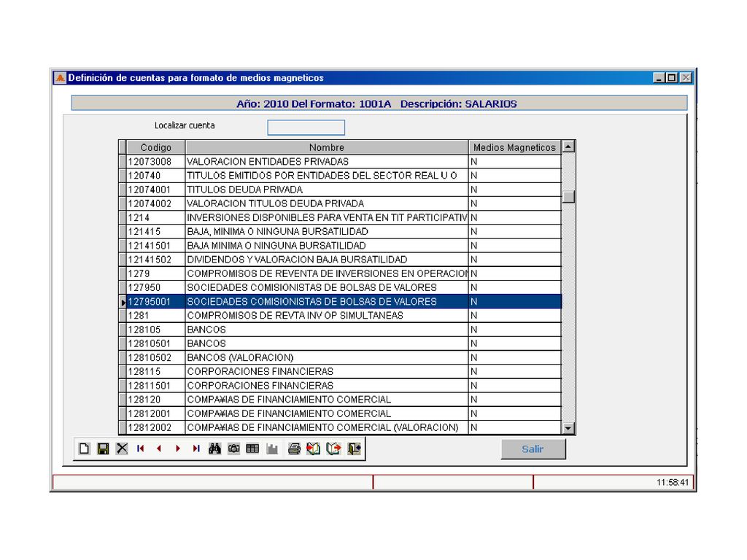Select code cell 128115
Screen dimensions: 747x560
click(156, 371)
